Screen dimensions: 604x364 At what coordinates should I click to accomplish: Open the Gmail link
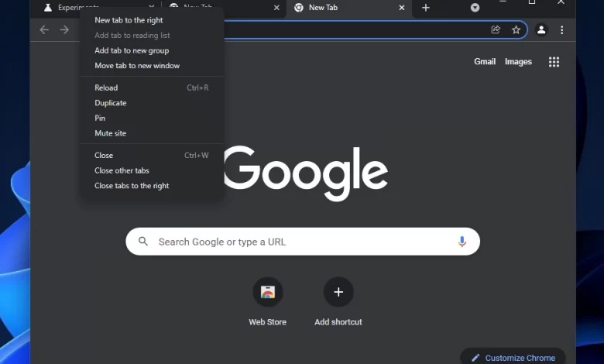[x=485, y=62]
